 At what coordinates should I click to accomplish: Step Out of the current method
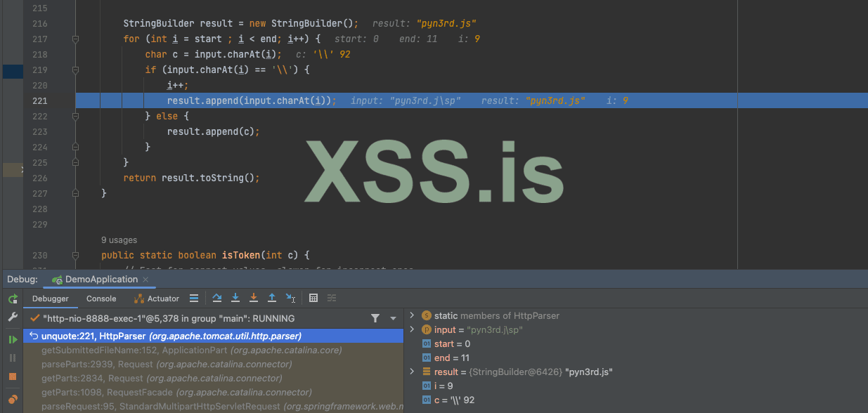[x=272, y=299]
